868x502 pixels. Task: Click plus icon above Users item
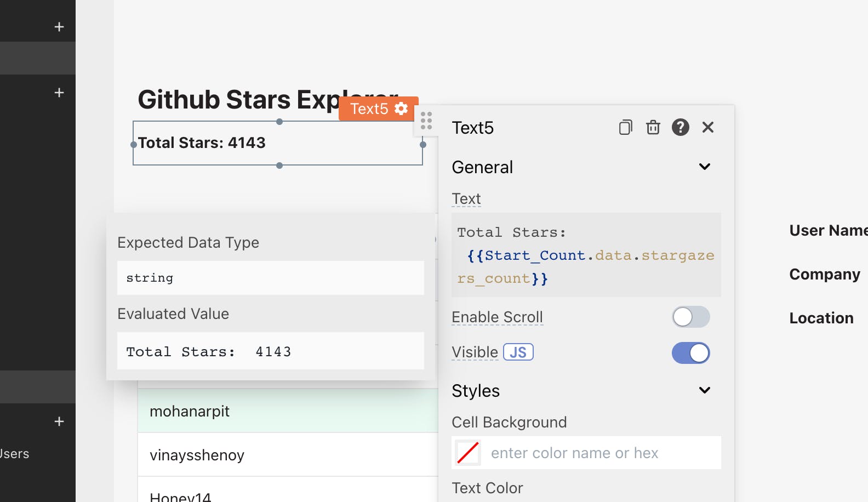point(59,421)
